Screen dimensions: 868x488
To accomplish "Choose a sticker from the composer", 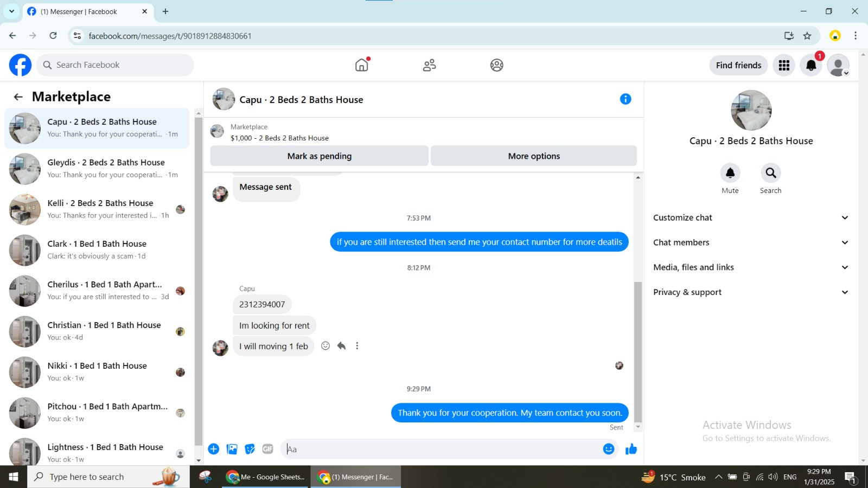I will (250, 449).
